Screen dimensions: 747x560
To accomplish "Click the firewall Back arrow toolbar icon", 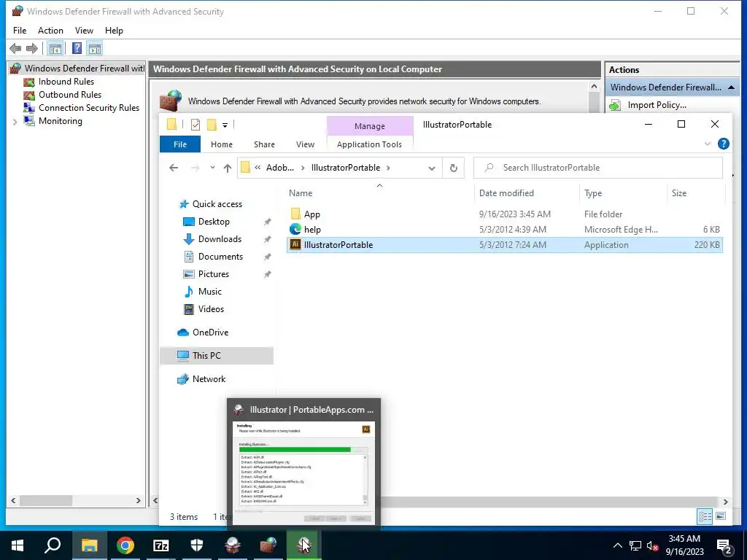I will point(15,48).
